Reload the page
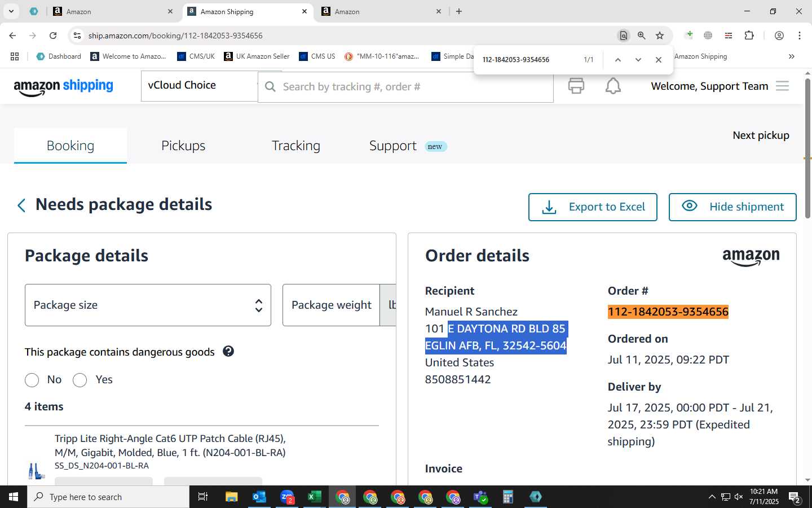The width and height of the screenshot is (812, 508). pyautogui.click(x=53, y=36)
